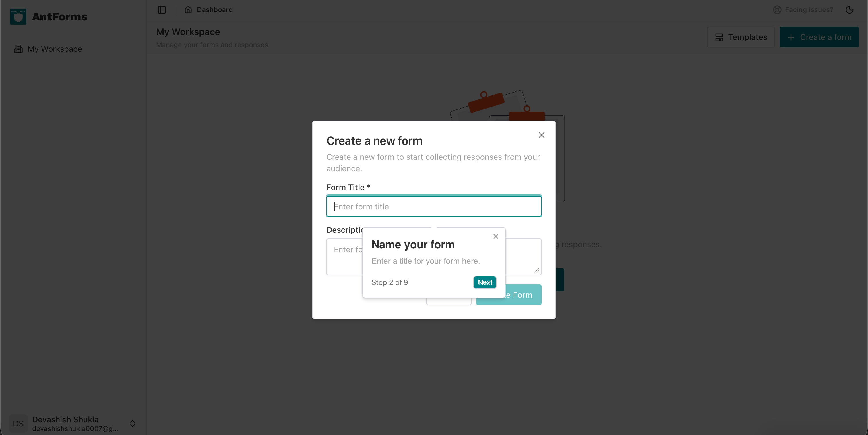Click the DS user avatar

[x=18, y=424]
